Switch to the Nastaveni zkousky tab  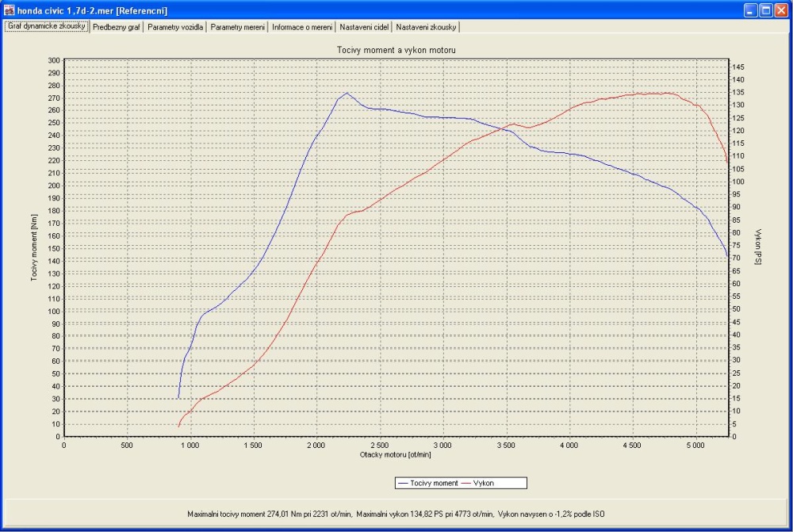(427, 27)
